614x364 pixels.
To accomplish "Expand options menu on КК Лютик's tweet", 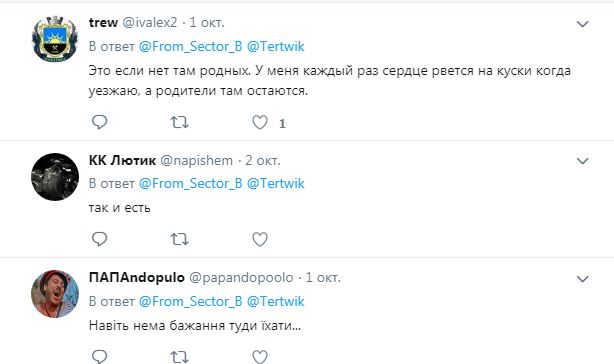I will pyautogui.click(x=583, y=161).
